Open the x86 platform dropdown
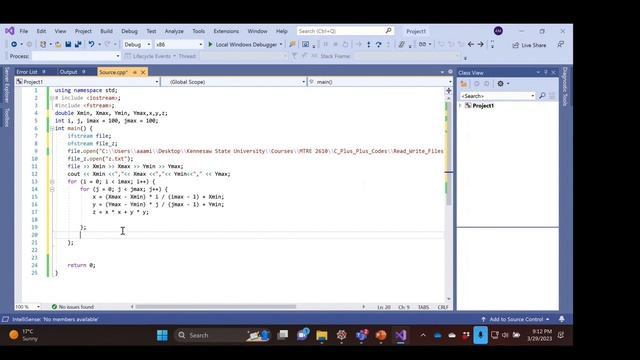Screen dimensions: 640x360 coord(179,44)
